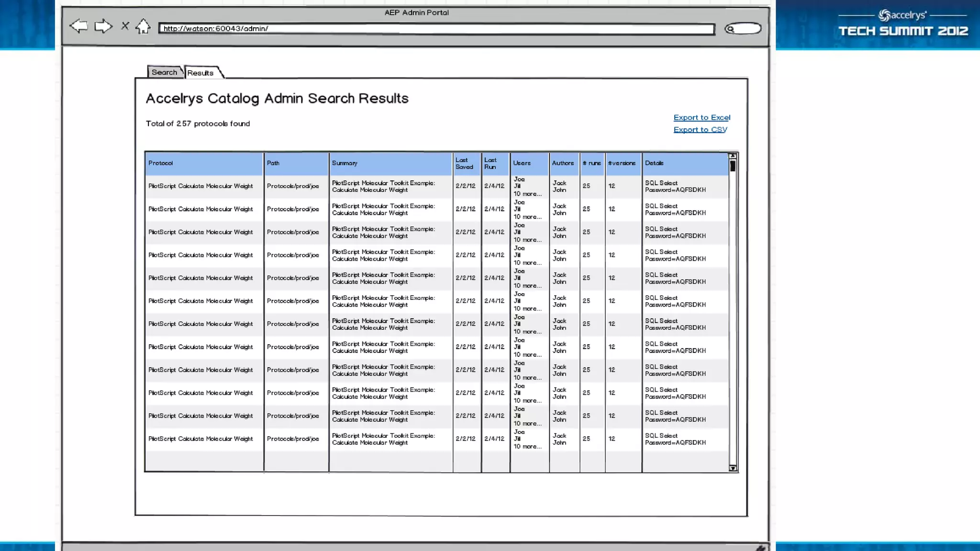Click the browser back arrow icon
Screen dimensions: 980x551
pos(79,26)
